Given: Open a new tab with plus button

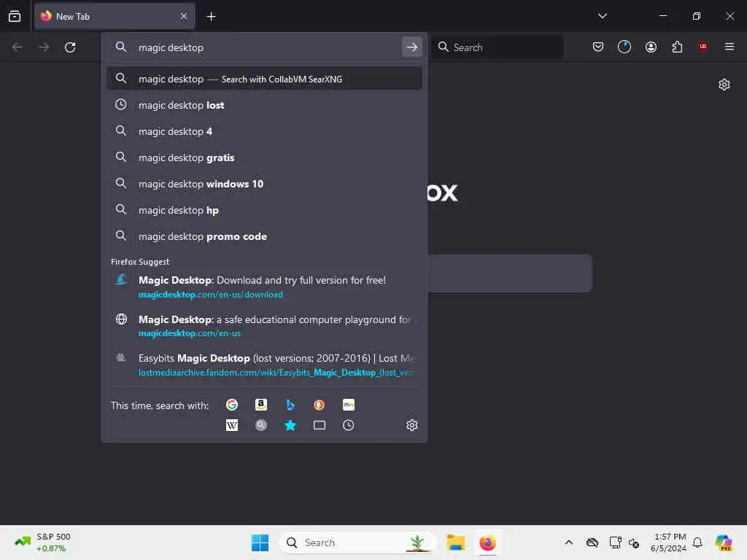Looking at the screenshot, I should (x=211, y=17).
